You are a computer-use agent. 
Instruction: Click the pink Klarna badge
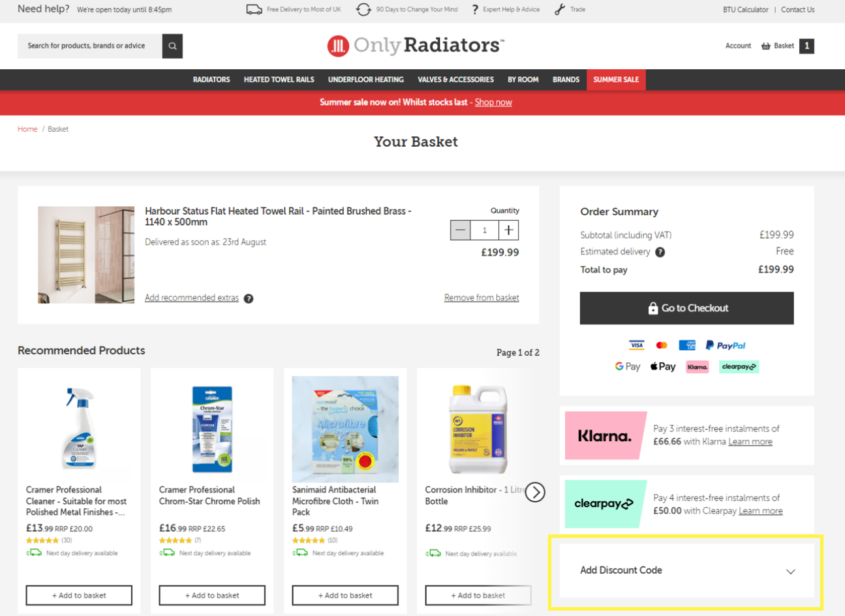point(604,435)
